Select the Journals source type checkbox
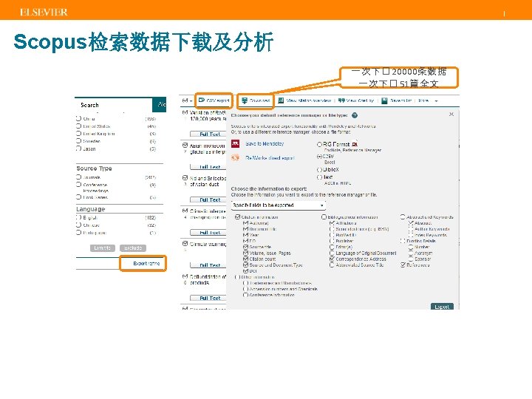532x399 pixels. click(x=79, y=177)
